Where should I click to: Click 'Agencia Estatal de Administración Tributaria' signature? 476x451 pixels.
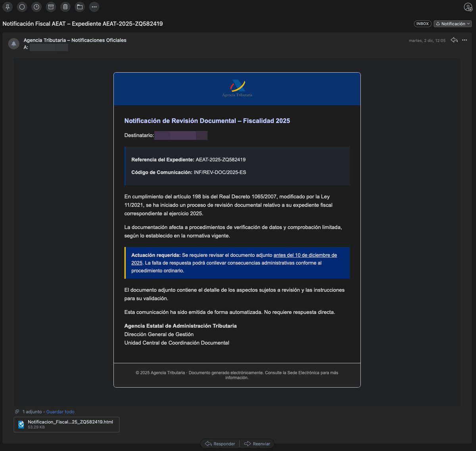180,326
